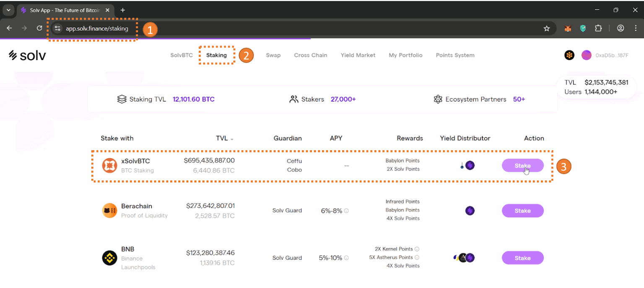The height and width of the screenshot is (288, 644).
Task: Click total TVL $2,153,745,381
Action: 606,83
